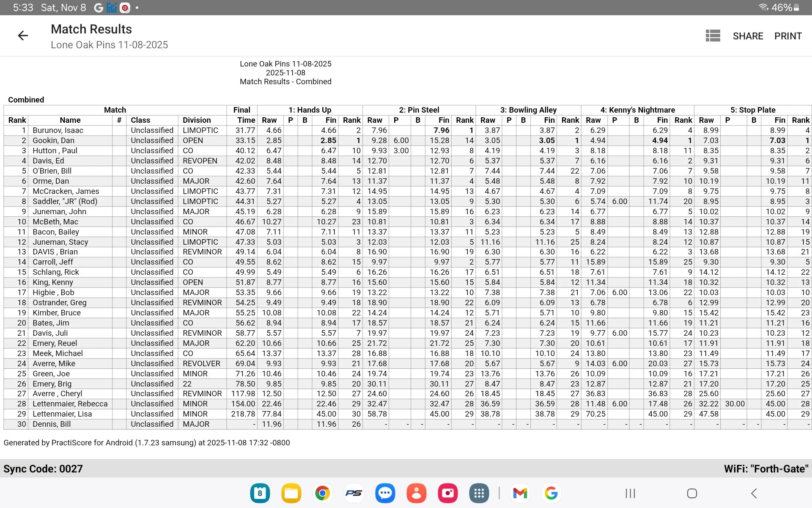Select the Burunov, Isaac result row

[407, 130]
